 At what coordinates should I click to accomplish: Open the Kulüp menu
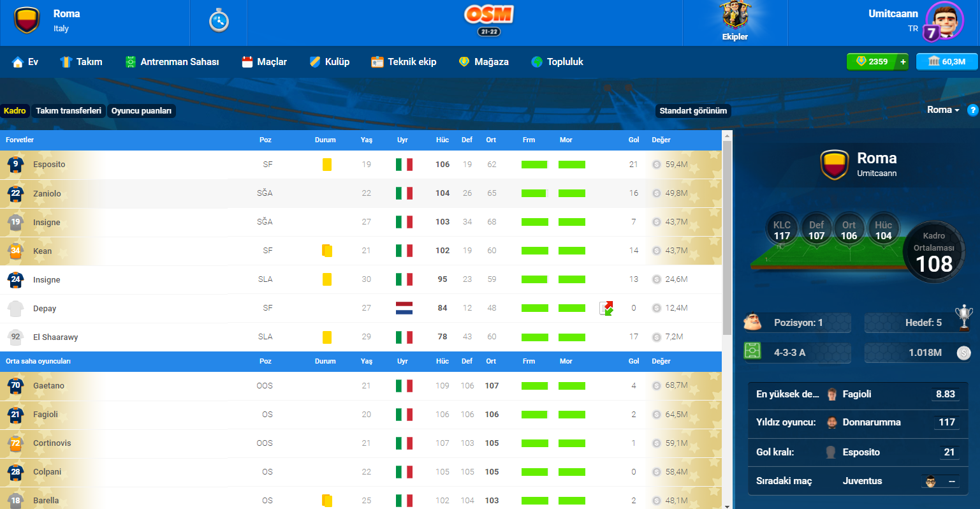329,62
